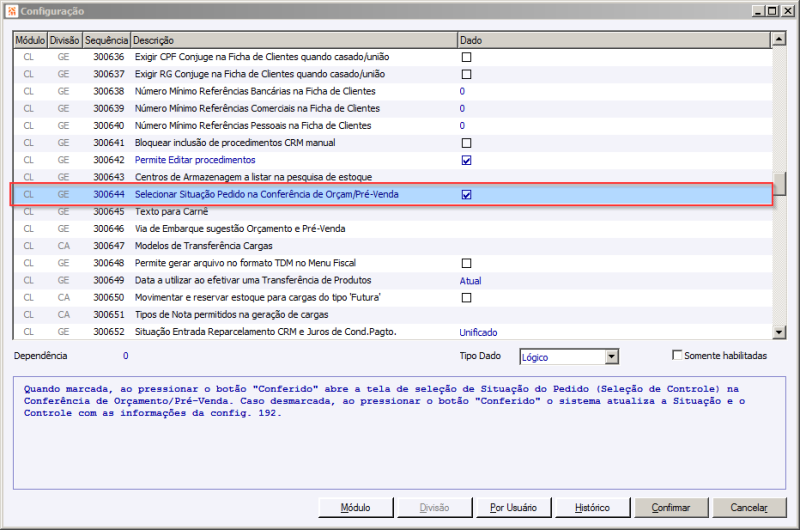The width and height of the screenshot is (800, 530).
Task: Click the Configuração window title icon
Action: click(x=12, y=11)
